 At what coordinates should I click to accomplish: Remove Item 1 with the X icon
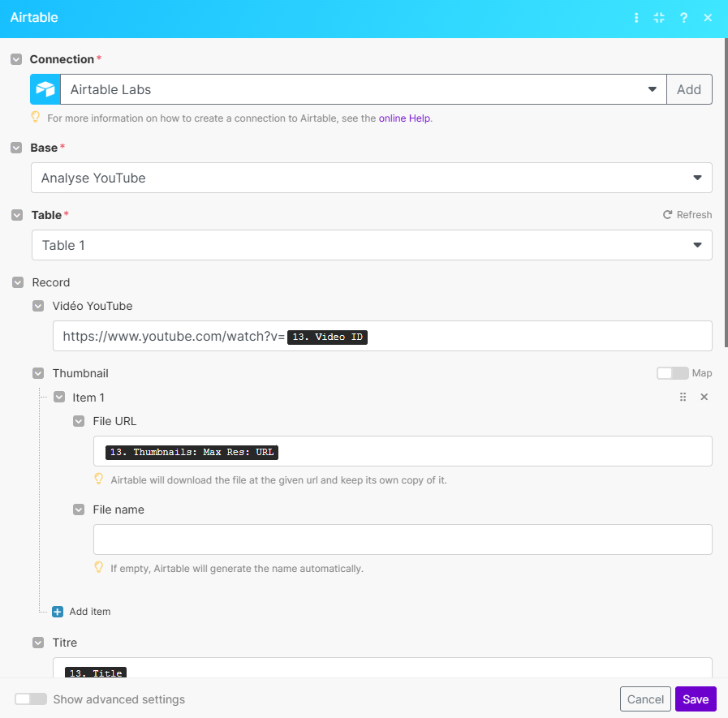click(x=704, y=397)
